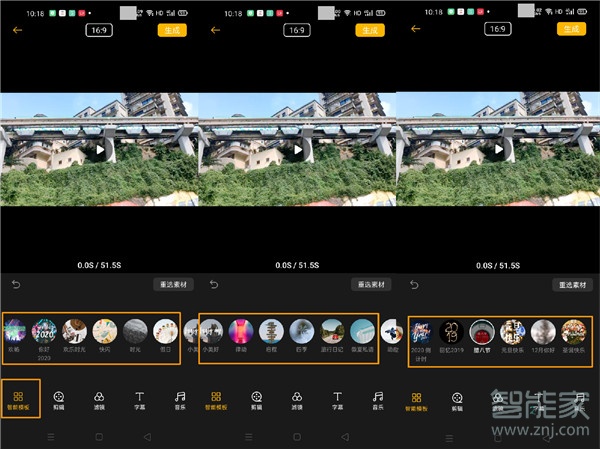The height and width of the screenshot is (449, 600).
Task: Select the 律动 template thumbnail
Action: [x=242, y=332]
